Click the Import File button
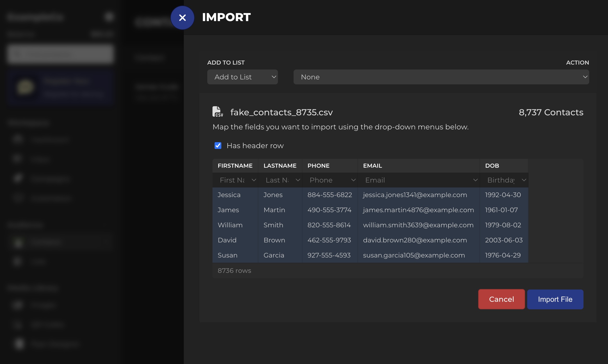 555,299
